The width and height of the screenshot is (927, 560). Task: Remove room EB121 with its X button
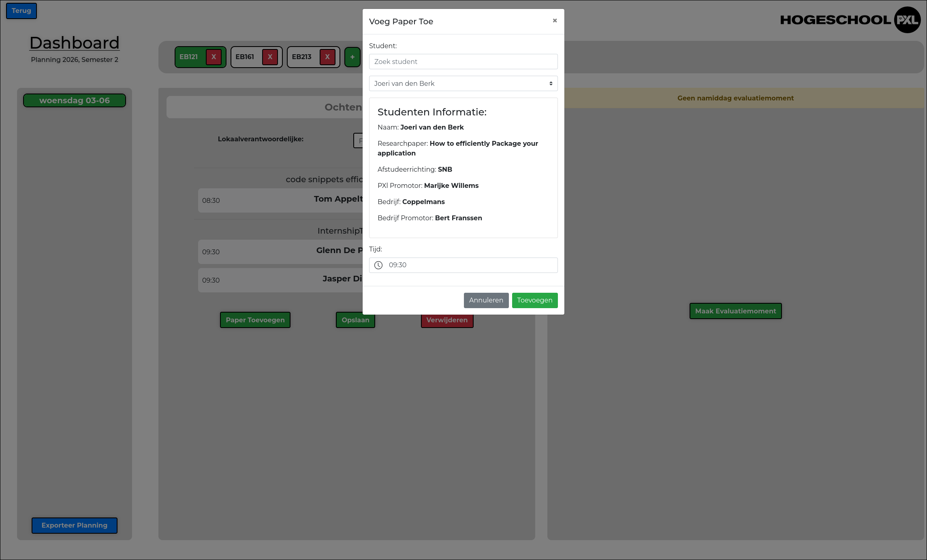(x=214, y=57)
